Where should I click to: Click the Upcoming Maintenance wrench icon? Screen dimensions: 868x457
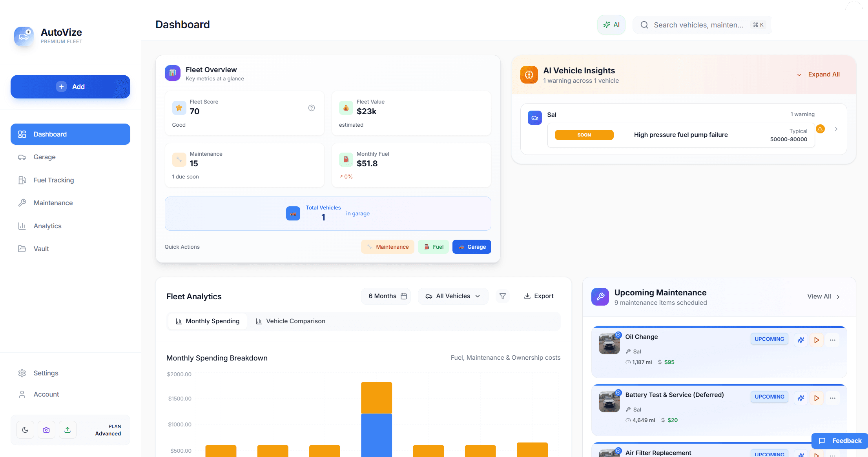[600, 297]
